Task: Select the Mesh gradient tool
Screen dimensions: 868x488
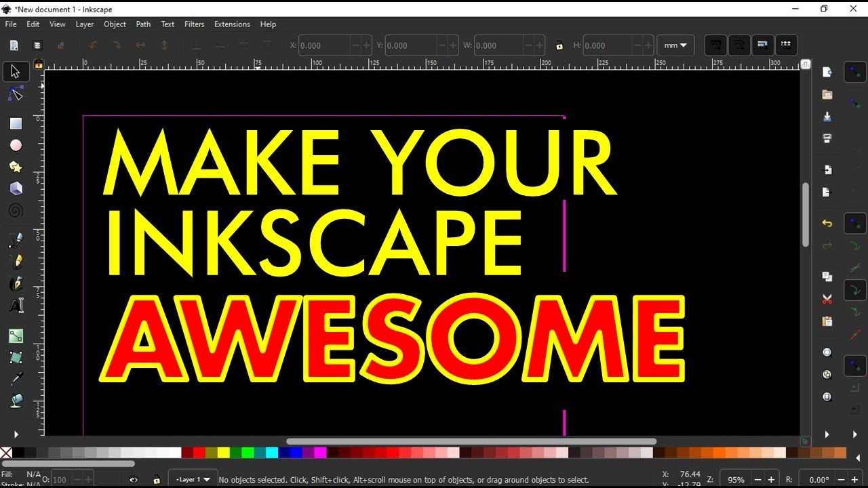Action: (x=16, y=357)
